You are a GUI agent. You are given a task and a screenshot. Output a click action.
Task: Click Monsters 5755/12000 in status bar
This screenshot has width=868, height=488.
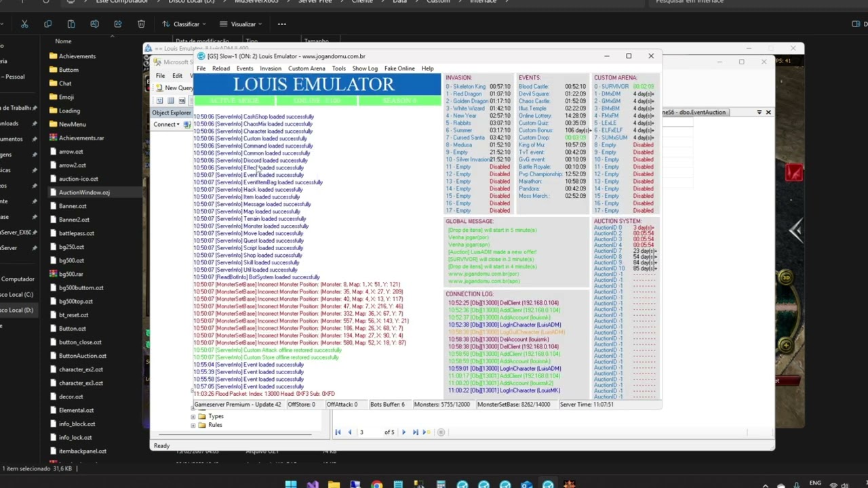click(441, 405)
